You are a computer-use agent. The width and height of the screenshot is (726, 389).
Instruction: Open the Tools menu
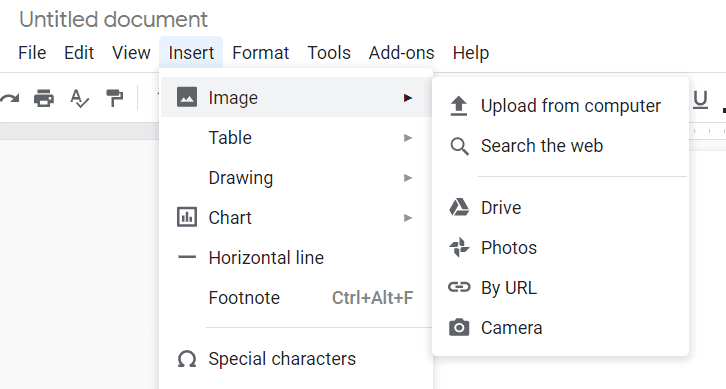(x=329, y=53)
